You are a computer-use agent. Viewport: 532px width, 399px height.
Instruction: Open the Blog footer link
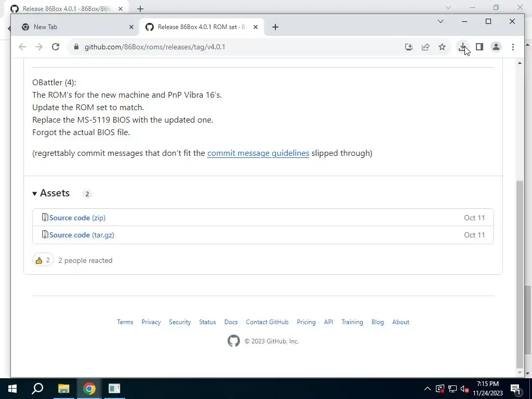pos(378,322)
